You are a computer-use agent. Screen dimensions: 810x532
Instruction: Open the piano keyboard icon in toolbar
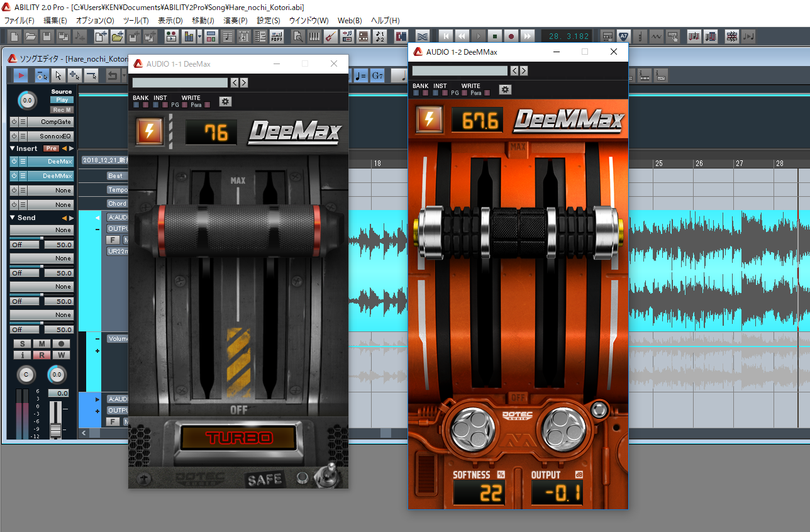click(314, 36)
